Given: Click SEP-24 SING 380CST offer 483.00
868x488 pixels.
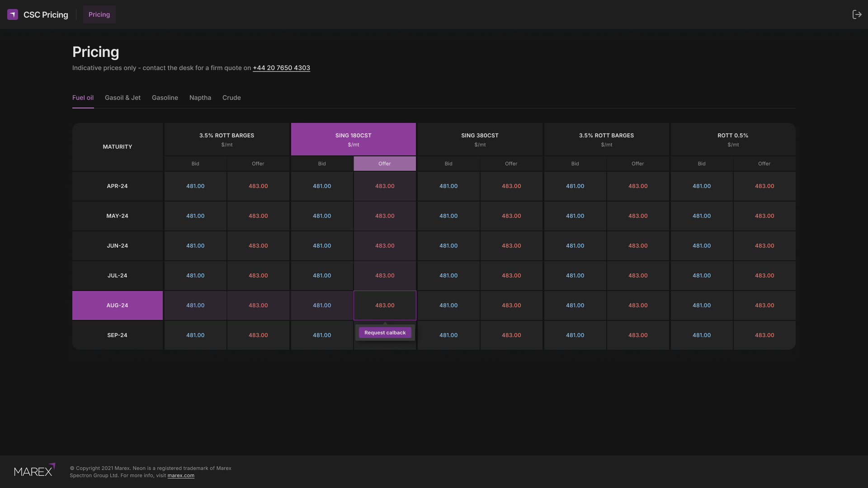Looking at the screenshot, I should (x=511, y=335).
